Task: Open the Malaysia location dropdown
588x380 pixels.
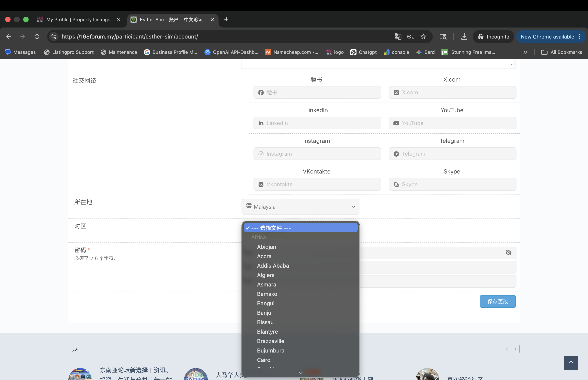Action: click(x=300, y=207)
